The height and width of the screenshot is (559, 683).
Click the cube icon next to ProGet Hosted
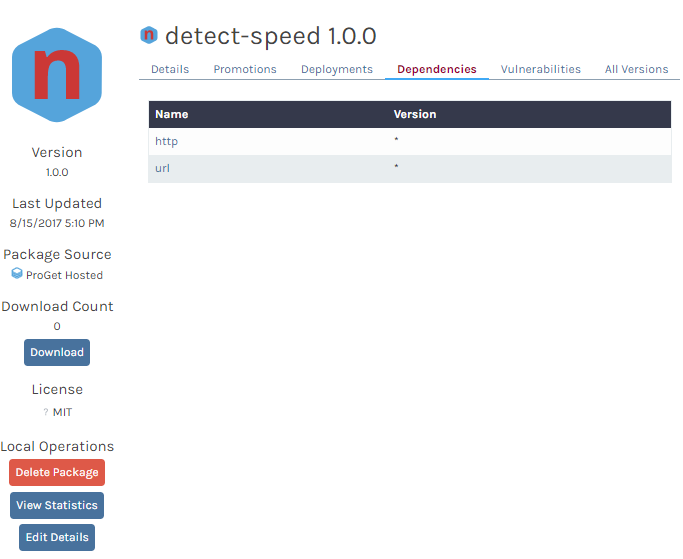point(17,273)
